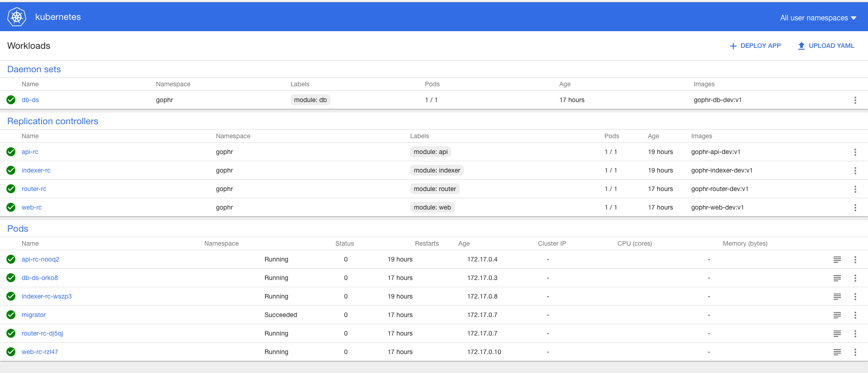View logs icon for web-rc-rzl47 pod
This screenshot has width=868, height=373.
click(x=837, y=352)
